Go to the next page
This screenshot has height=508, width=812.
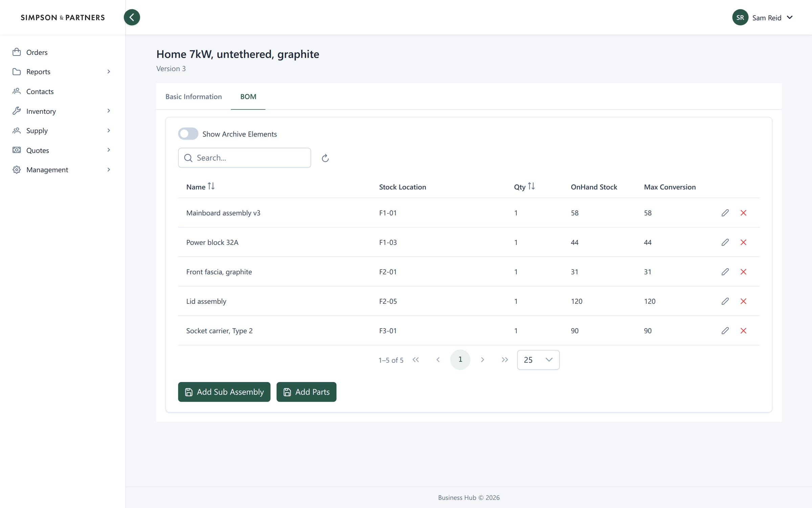tap(482, 360)
